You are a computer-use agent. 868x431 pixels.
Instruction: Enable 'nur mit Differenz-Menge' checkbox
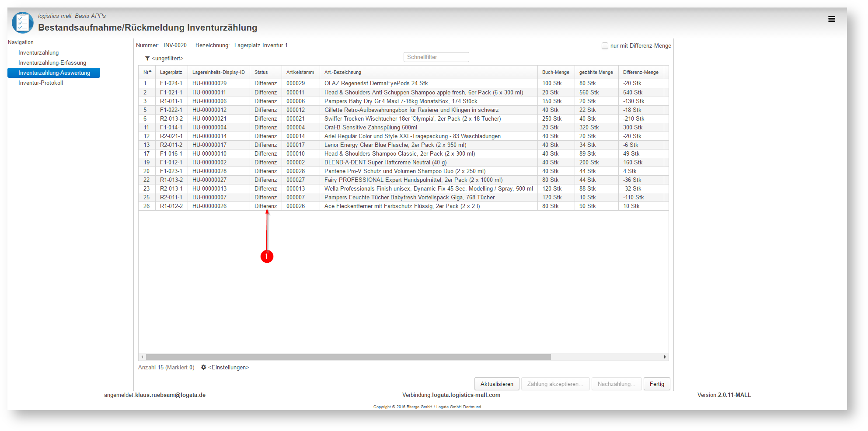(605, 45)
